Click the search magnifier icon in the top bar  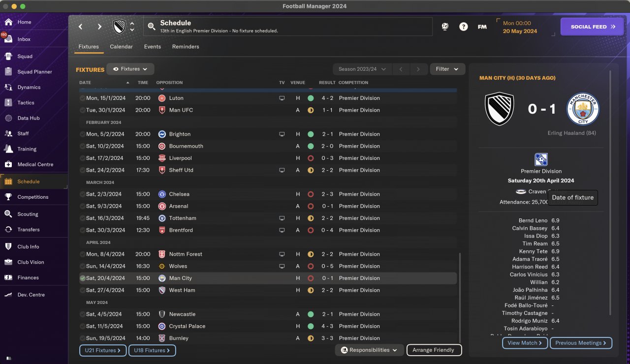[x=153, y=27]
